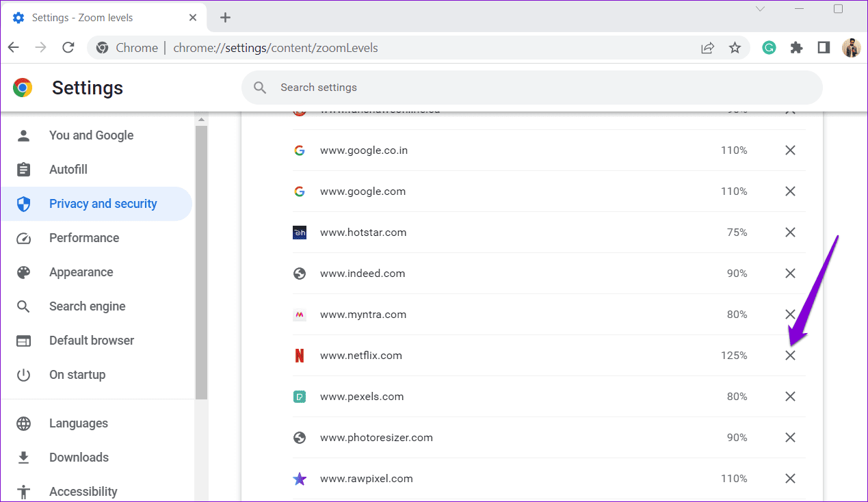This screenshot has height=502, width=868.
Task: Click the sidebar scrollbar
Action: (x=201, y=263)
